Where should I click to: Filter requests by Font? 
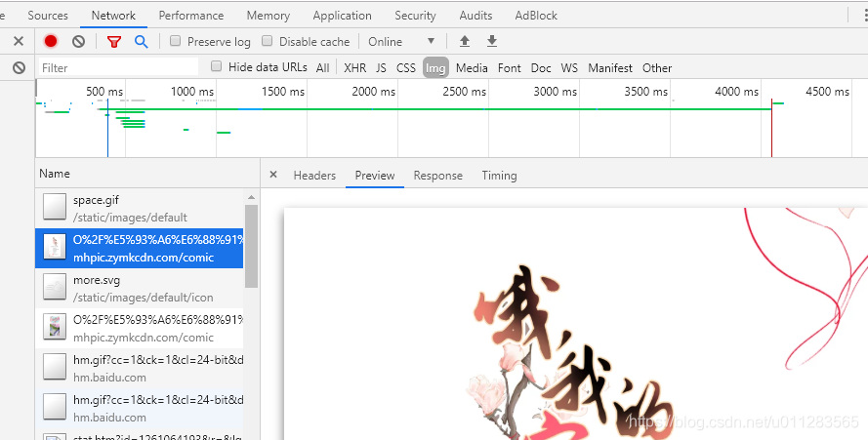pyautogui.click(x=510, y=68)
